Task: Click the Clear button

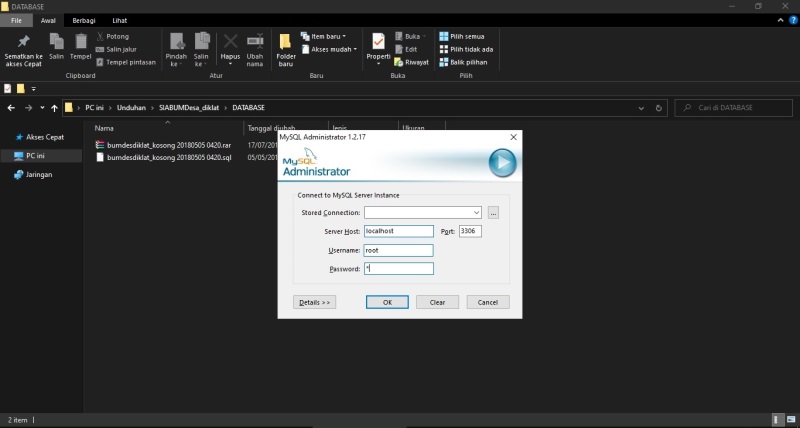Action: click(437, 302)
